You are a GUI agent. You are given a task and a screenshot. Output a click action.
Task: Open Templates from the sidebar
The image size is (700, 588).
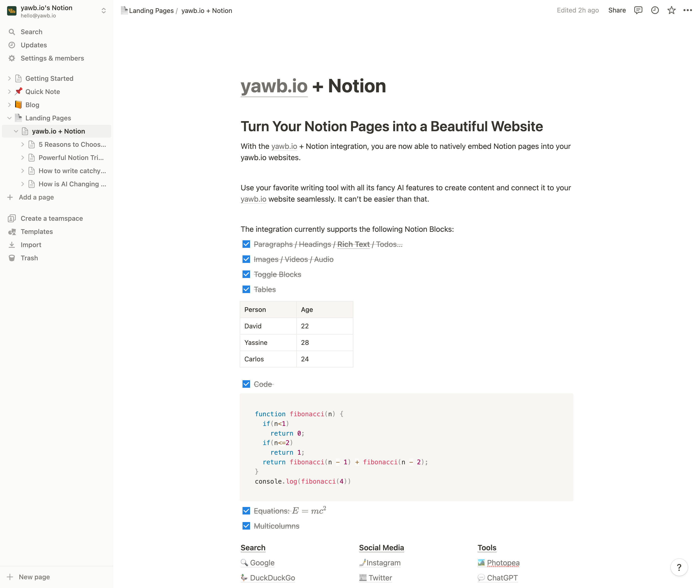[37, 232]
